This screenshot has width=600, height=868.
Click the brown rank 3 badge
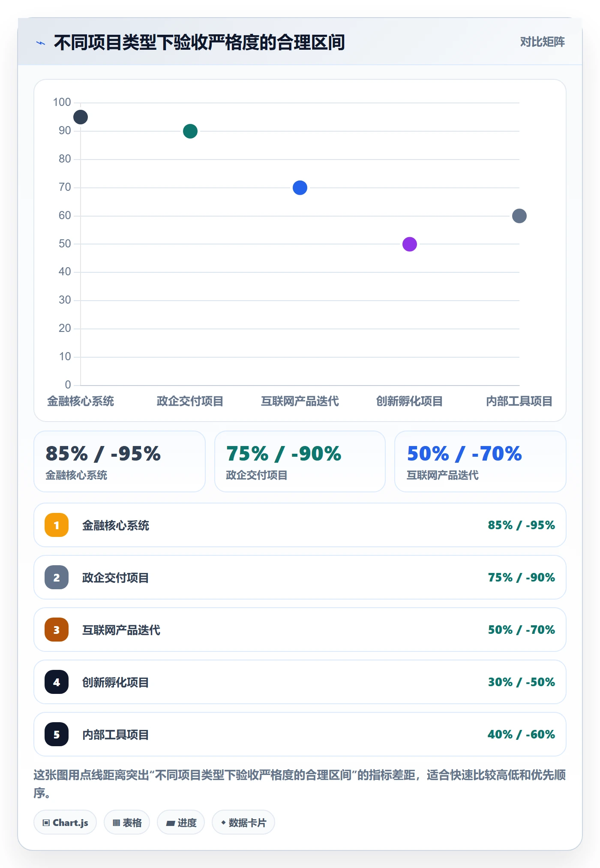57,630
